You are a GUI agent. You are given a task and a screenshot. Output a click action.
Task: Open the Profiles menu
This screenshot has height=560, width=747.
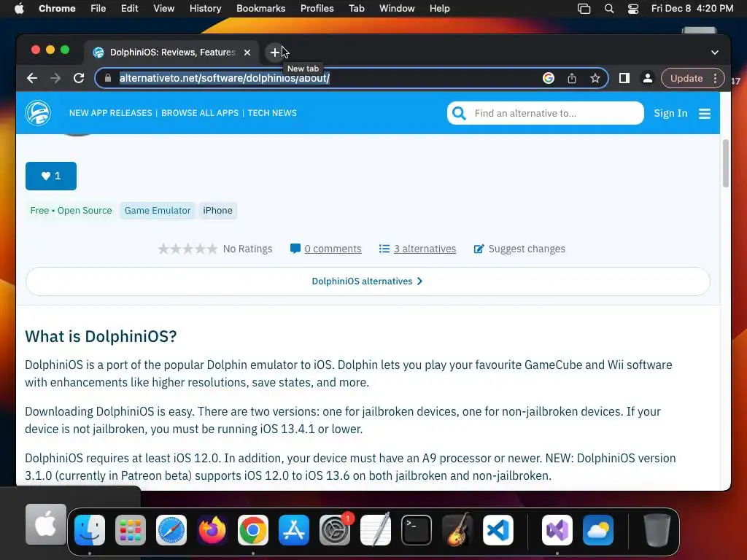[317, 9]
